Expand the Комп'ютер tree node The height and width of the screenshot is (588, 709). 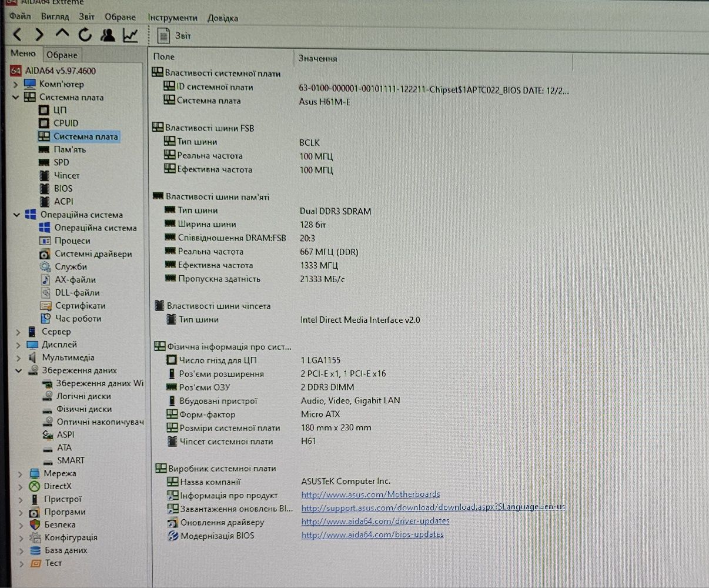tap(15, 84)
